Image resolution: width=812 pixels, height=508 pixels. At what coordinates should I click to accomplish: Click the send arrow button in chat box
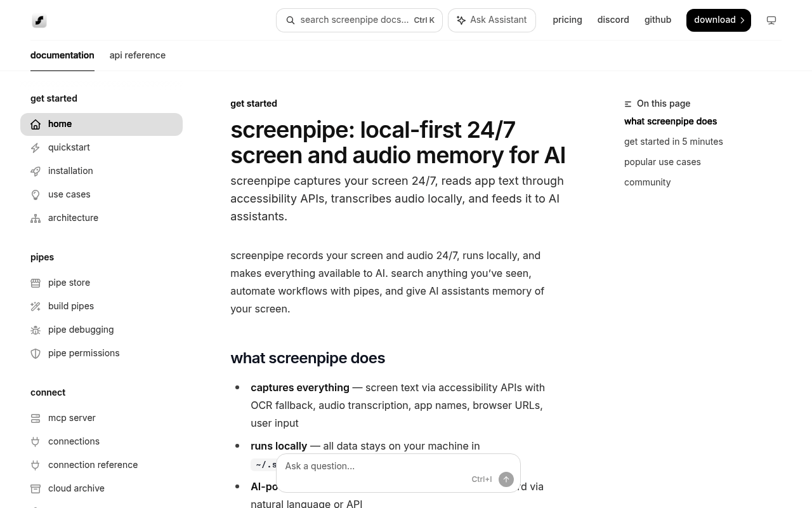(x=506, y=479)
